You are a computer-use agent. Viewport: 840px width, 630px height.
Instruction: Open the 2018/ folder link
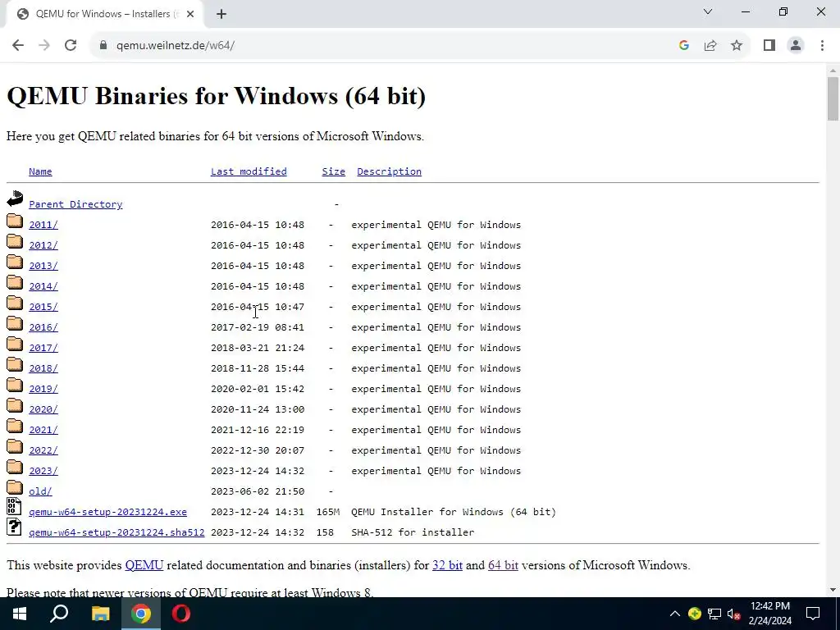43,368
